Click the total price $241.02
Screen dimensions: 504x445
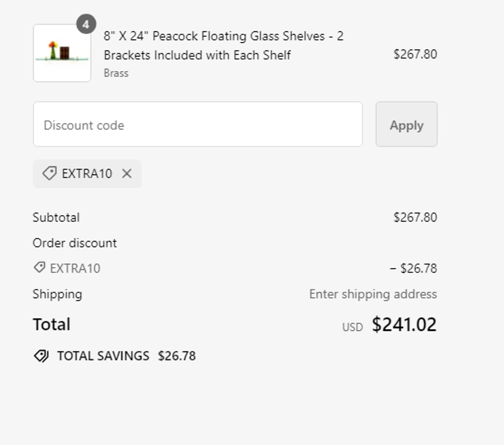coord(404,325)
